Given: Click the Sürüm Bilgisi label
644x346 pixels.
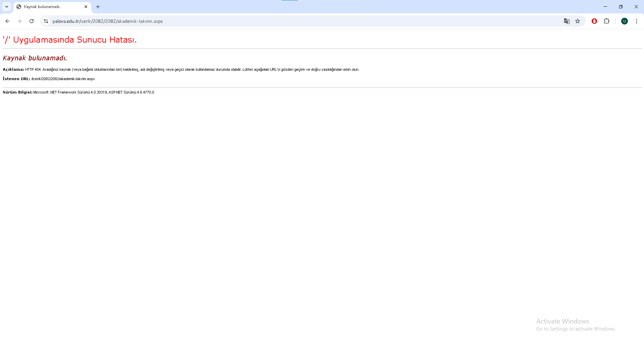Looking at the screenshot, I should (17, 92).
